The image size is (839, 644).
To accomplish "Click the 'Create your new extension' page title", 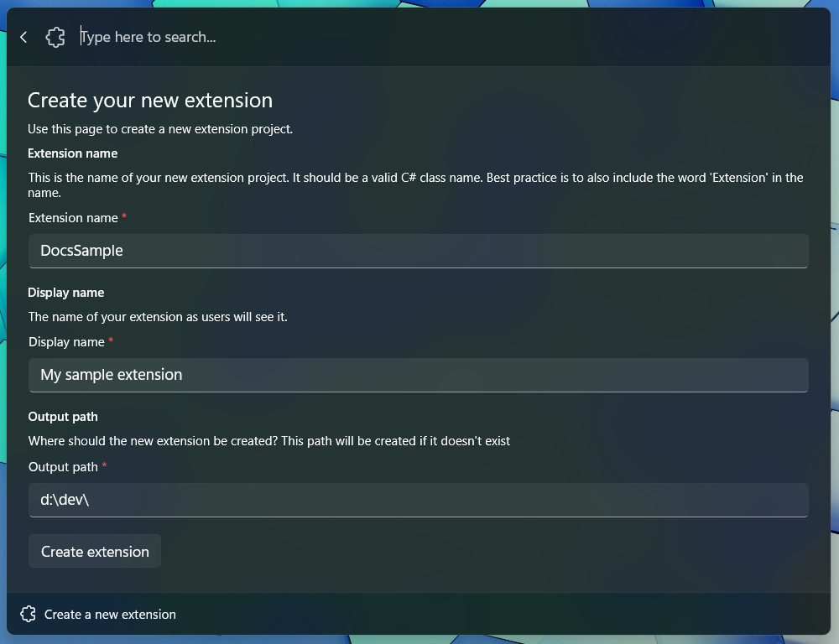I will (150, 101).
